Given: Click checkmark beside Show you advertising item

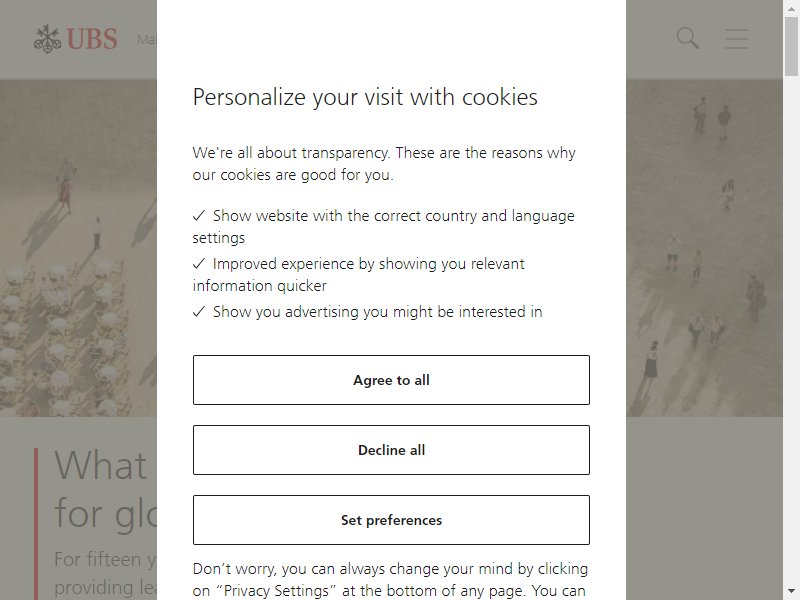Looking at the screenshot, I should pyautogui.click(x=199, y=312).
